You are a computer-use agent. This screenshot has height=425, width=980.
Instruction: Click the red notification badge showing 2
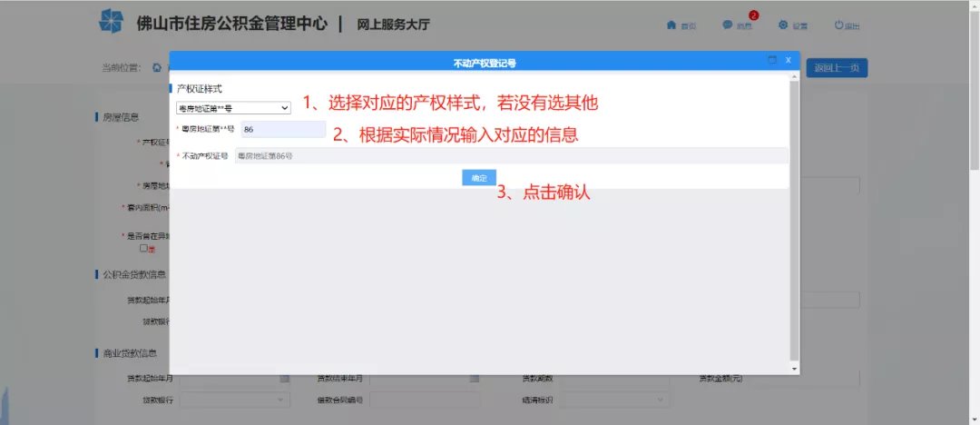(x=753, y=15)
